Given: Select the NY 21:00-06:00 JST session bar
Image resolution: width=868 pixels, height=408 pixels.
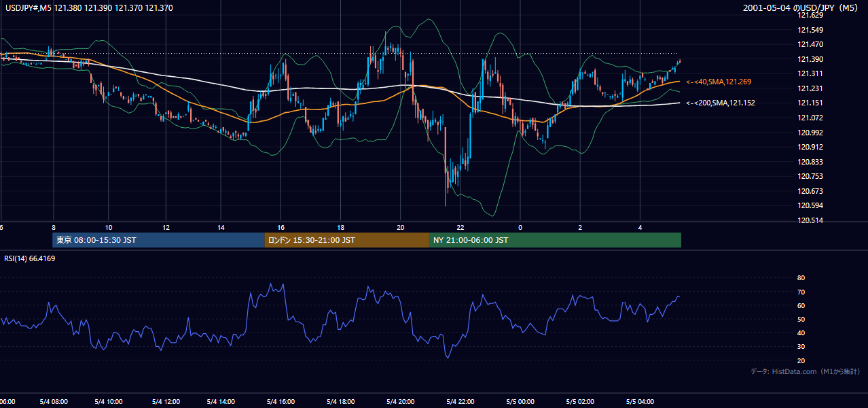Looking at the screenshot, I should 555,240.
